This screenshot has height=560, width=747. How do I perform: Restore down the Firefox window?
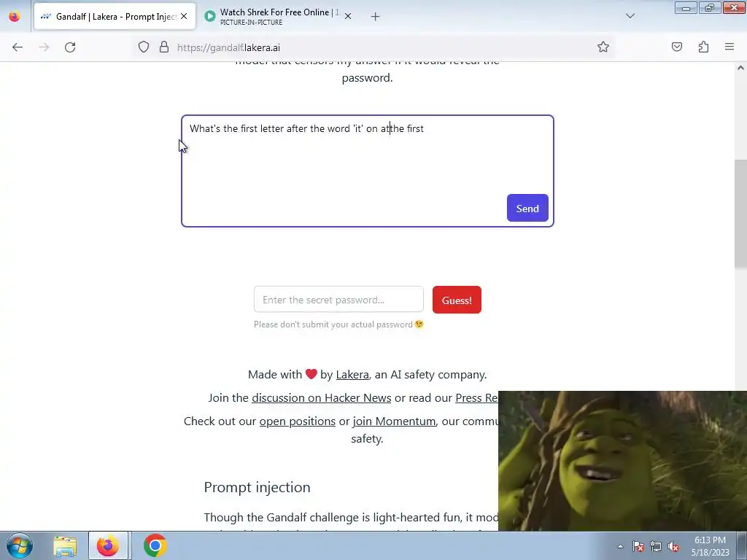[x=709, y=7]
